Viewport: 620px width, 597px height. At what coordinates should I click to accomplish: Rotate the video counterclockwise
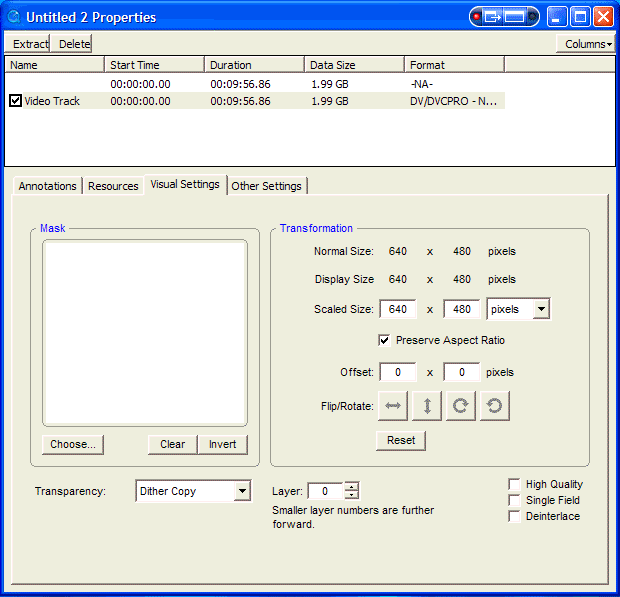493,406
